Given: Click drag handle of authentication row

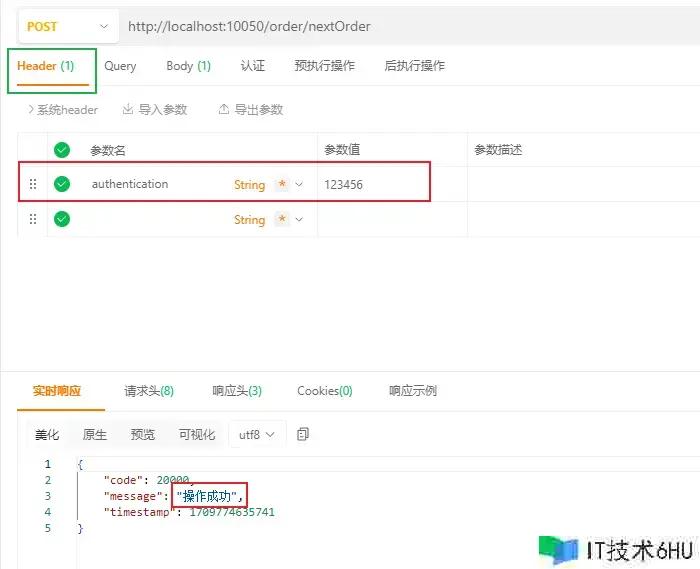Looking at the screenshot, I should pyautogui.click(x=33, y=184).
